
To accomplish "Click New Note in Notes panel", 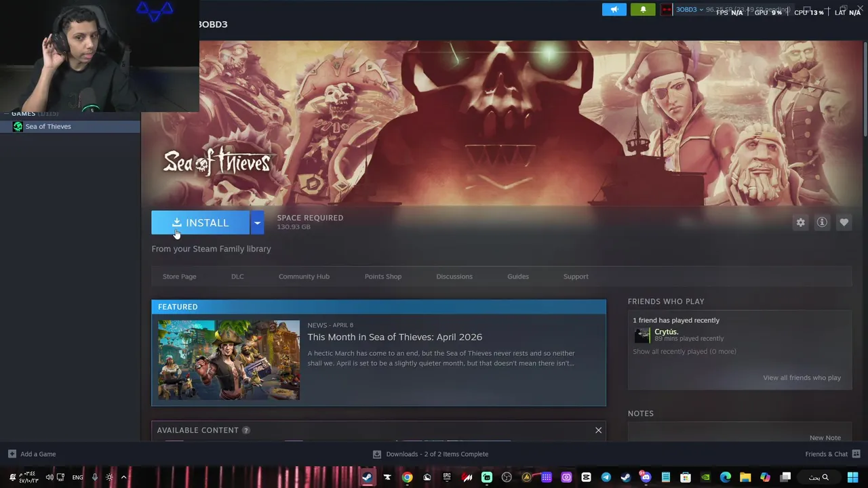I will click(x=825, y=438).
